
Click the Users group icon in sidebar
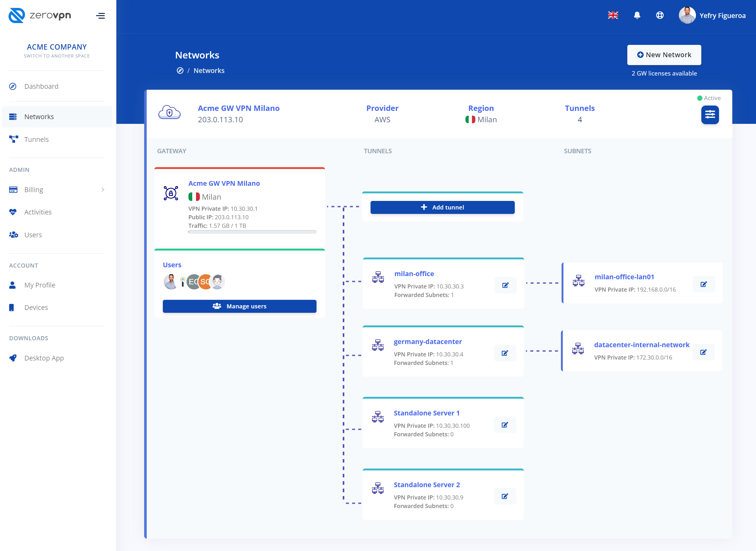coord(14,235)
